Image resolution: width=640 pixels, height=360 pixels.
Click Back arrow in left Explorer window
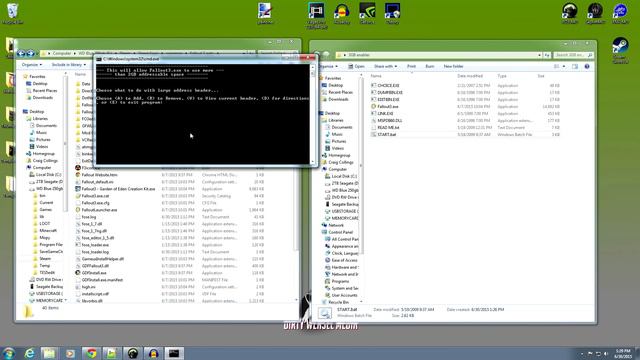pos(21,53)
